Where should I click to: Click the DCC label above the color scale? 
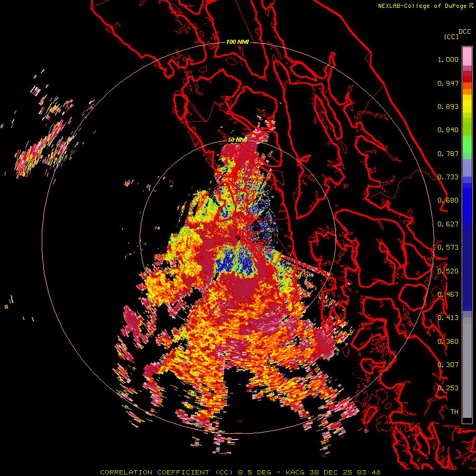click(465, 32)
